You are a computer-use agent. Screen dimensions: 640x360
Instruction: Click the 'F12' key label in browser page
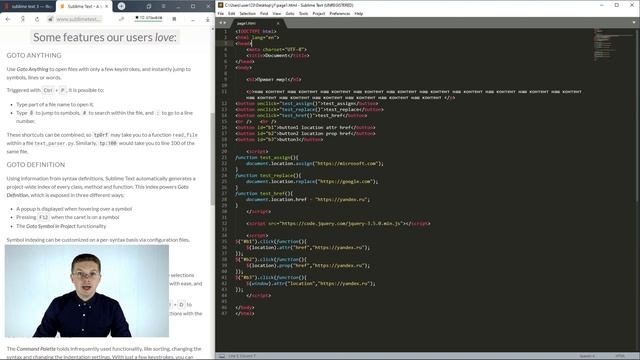(x=43, y=218)
